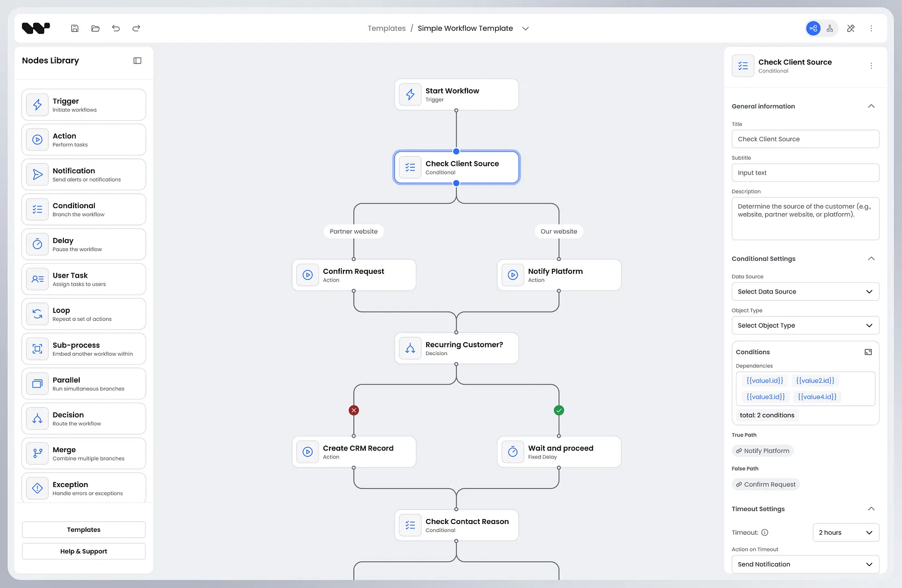
Task: Select the Trigger node in the Nodes Library
Action: [x=83, y=104]
